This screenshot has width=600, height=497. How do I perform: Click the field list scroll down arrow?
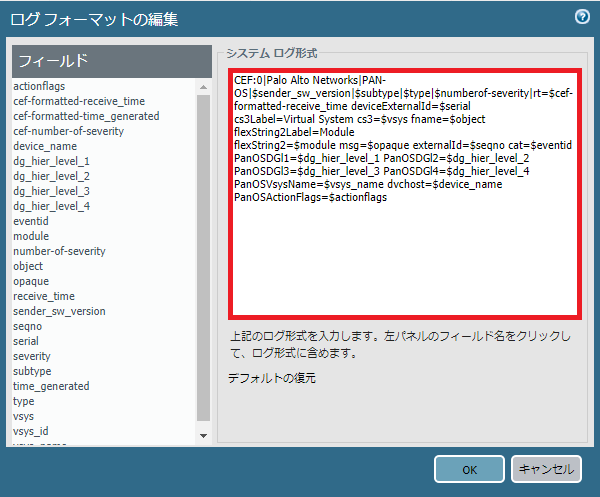(x=204, y=436)
